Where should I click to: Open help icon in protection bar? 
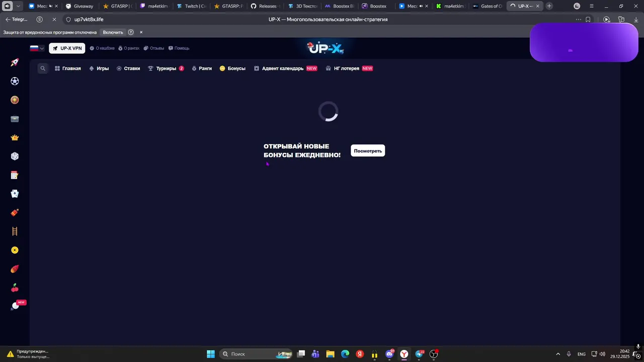pos(131,32)
